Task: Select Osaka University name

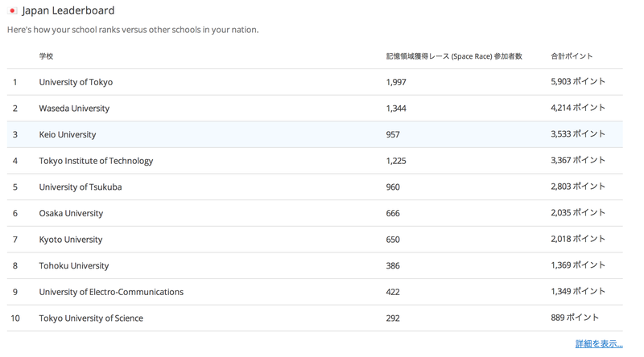Action: click(71, 213)
